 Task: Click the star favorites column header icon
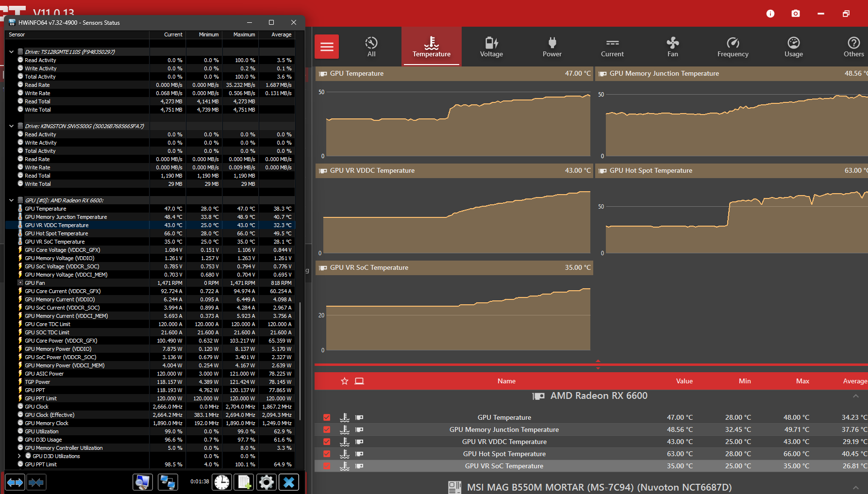coord(345,381)
